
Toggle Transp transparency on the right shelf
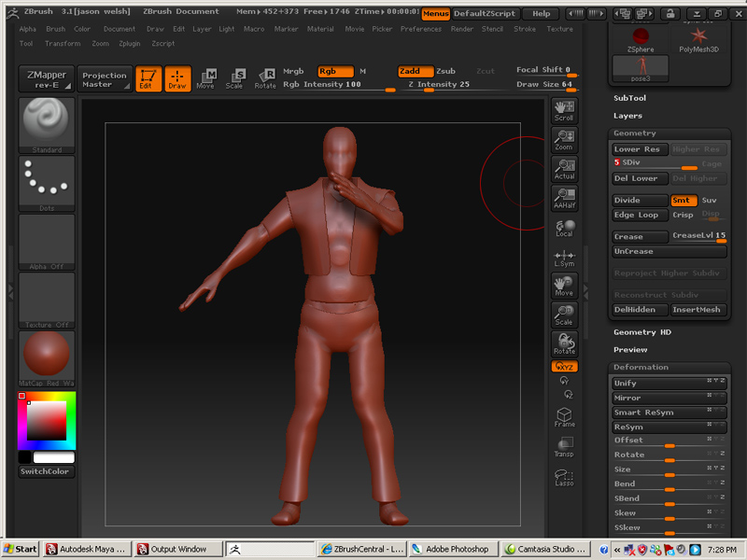(564, 448)
